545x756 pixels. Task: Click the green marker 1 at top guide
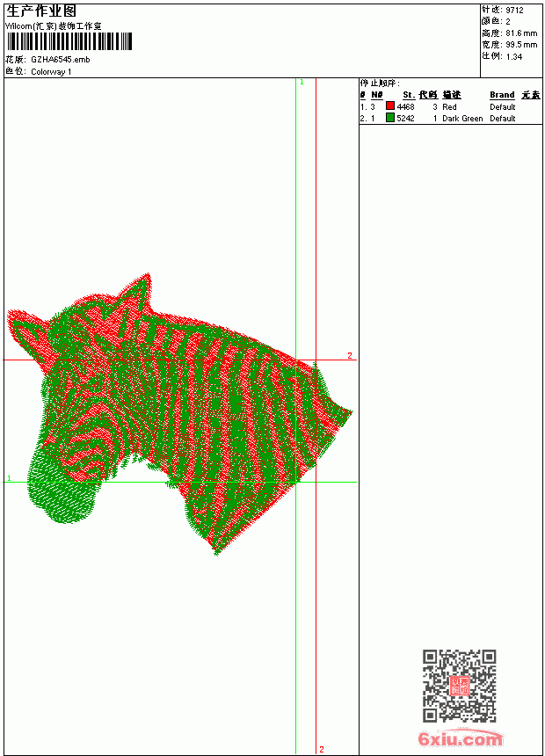[x=302, y=82]
